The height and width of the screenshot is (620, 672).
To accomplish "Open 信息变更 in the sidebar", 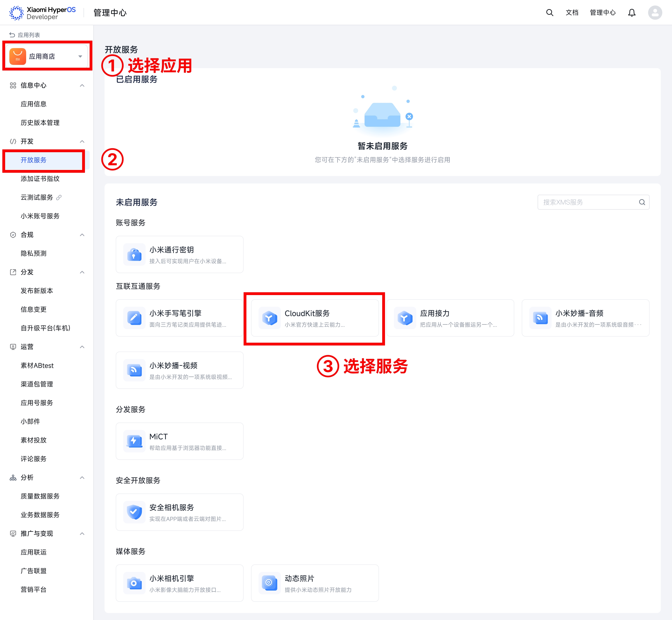I will point(34,309).
